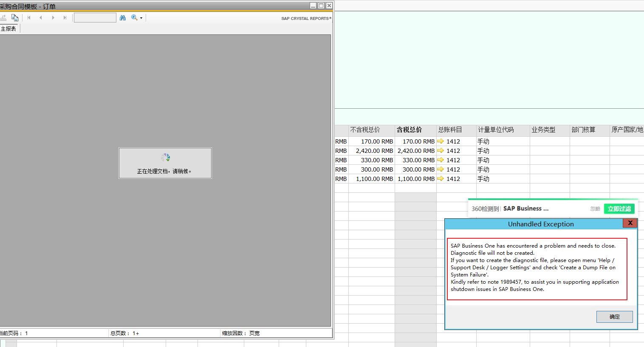Image resolution: width=644 pixels, height=347 pixels.
Task: Go to last page of the report
Action: tap(65, 18)
